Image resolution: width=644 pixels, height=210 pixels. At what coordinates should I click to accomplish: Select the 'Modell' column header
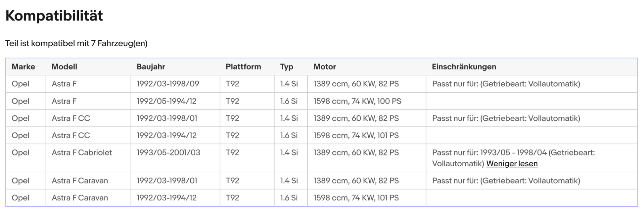64,66
